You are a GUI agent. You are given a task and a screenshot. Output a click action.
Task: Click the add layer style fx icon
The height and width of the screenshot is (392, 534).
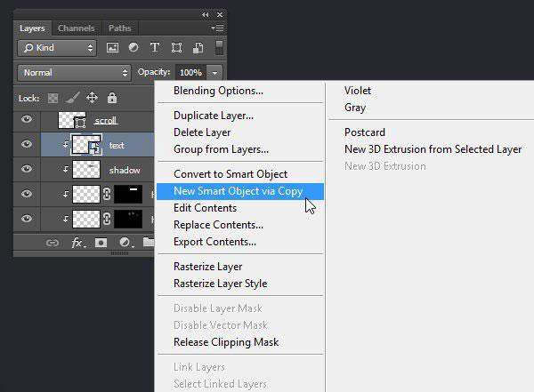click(x=77, y=242)
